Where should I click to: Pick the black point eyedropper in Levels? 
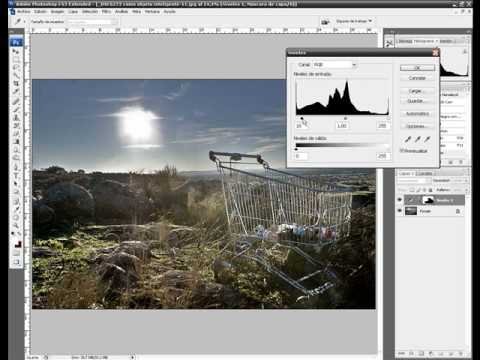coord(407,139)
